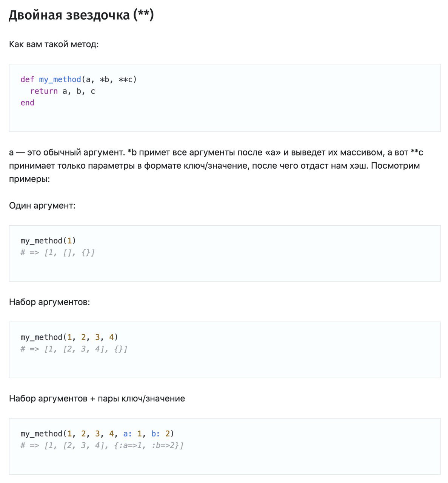Click the text "Как вам такой метод:"
The width and height of the screenshot is (448, 483).
coord(54,45)
